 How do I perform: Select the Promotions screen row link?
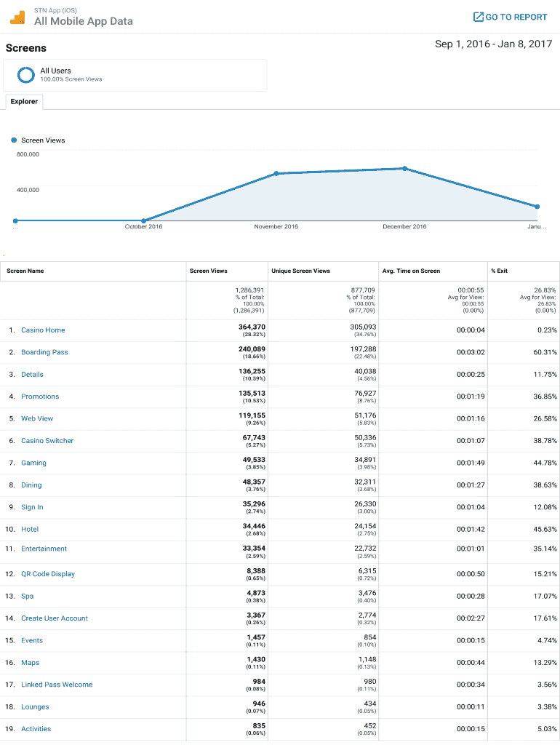point(40,397)
